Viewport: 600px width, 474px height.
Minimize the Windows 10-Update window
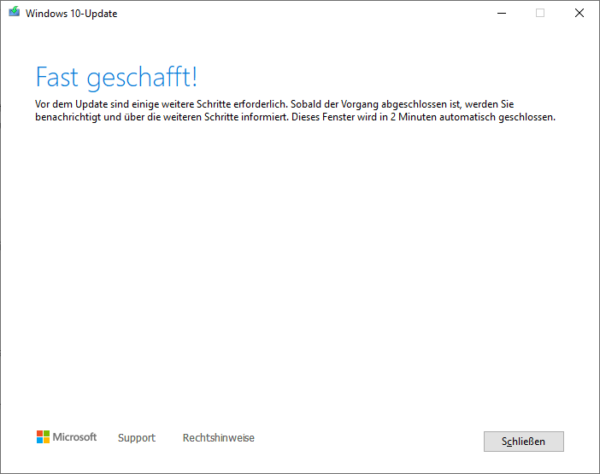click(502, 13)
